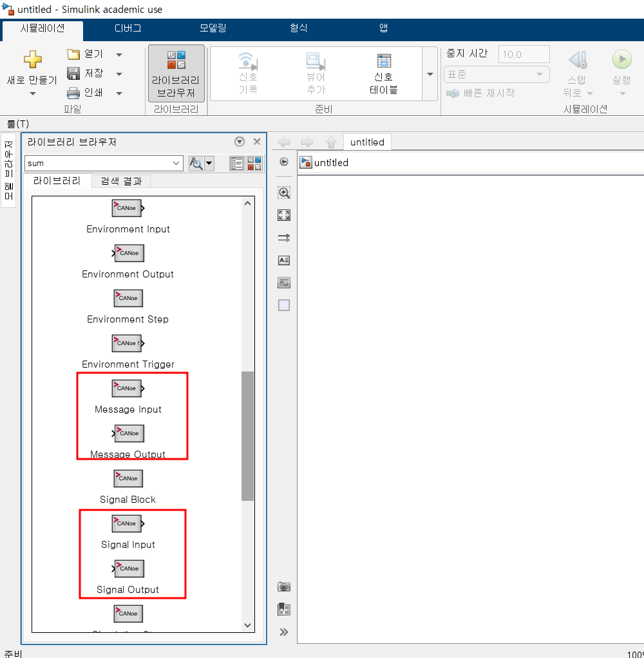Viewport: 644px width, 658px height.
Task: Expand the 인쇄 dropdown arrow
Action: tap(119, 93)
